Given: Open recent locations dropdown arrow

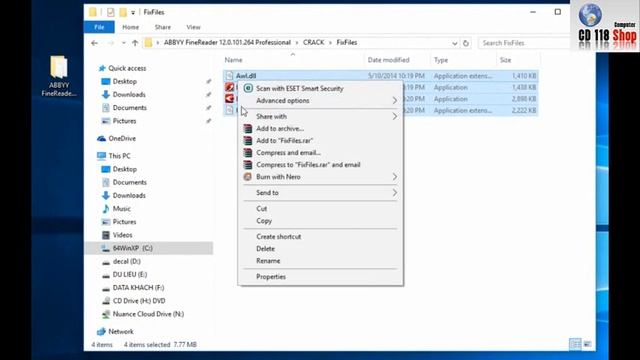Looking at the screenshot, I should click(123, 43).
